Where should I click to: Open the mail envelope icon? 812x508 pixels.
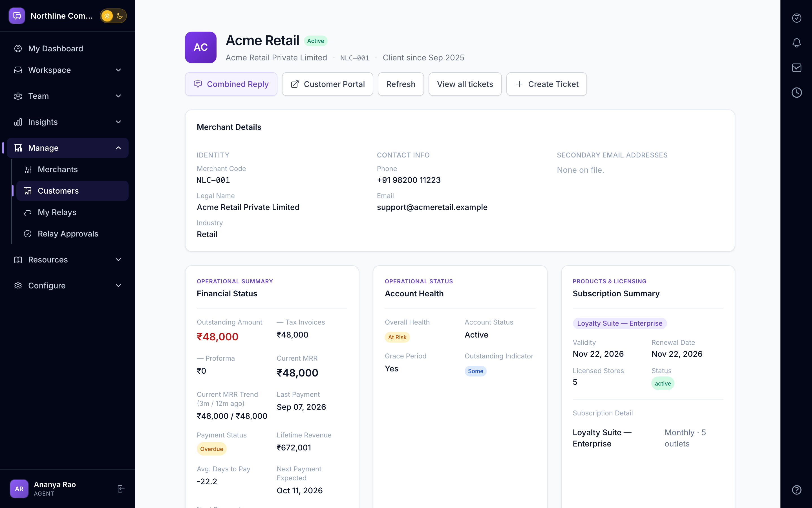coord(796,67)
